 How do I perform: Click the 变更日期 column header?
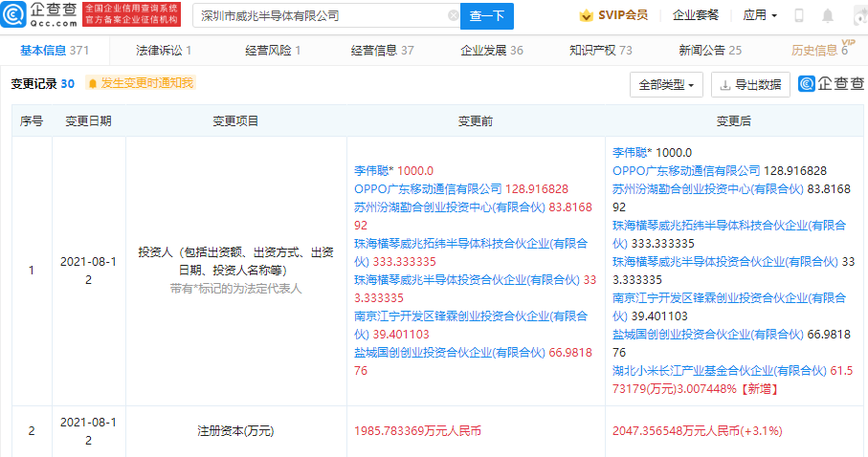[x=89, y=120]
